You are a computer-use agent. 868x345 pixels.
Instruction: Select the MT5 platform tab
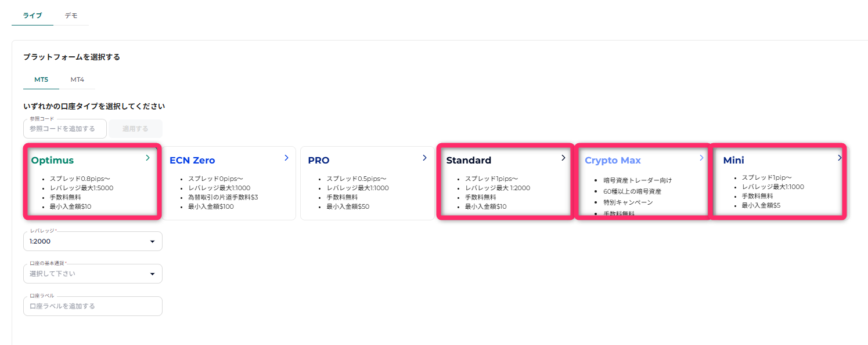(x=41, y=79)
